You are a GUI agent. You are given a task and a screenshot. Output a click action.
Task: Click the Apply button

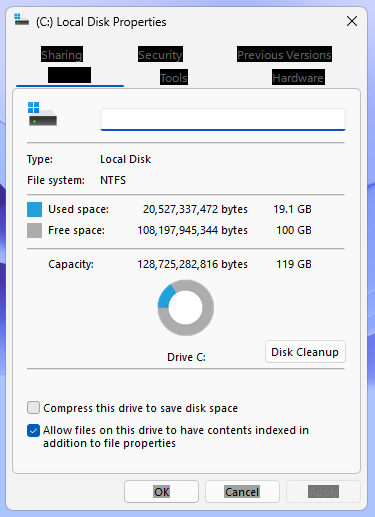coord(323,492)
